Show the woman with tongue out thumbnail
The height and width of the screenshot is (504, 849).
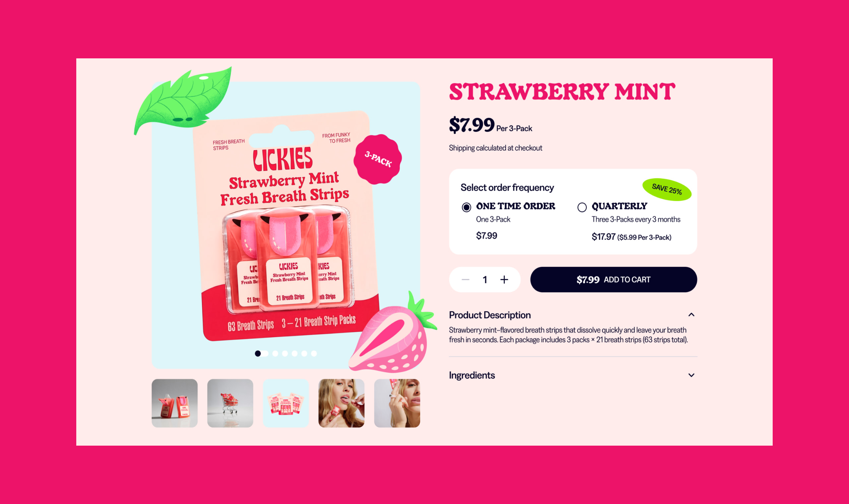point(341,403)
